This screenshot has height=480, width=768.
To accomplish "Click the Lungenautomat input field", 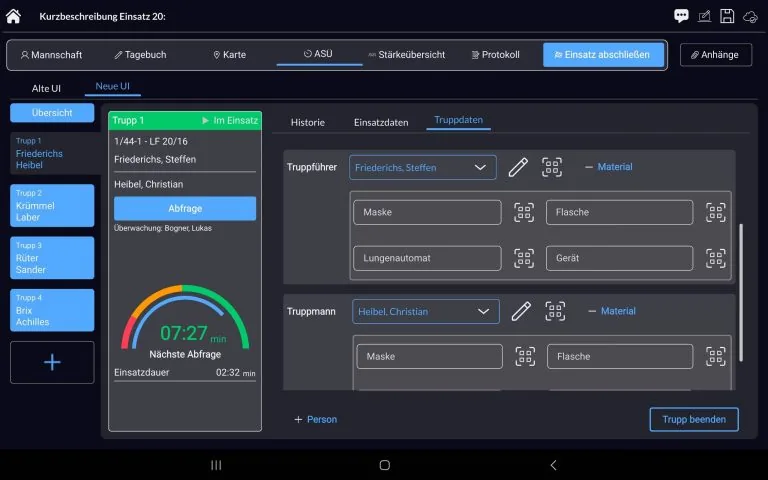I will coord(427,258).
